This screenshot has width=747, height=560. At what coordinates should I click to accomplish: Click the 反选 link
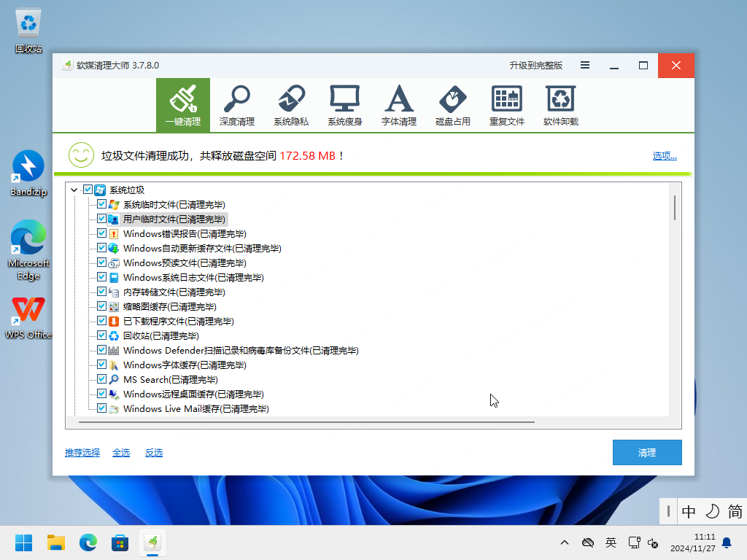[154, 452]
